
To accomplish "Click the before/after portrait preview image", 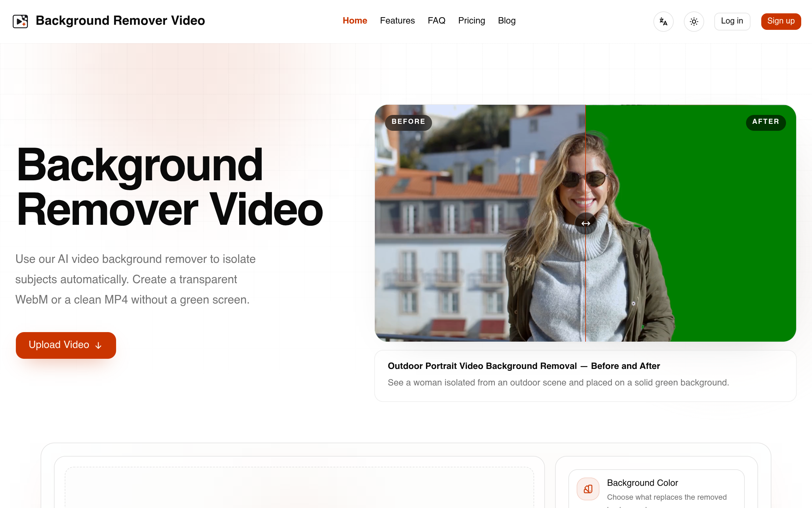I will pyautogui.click(x=585, y=223).
